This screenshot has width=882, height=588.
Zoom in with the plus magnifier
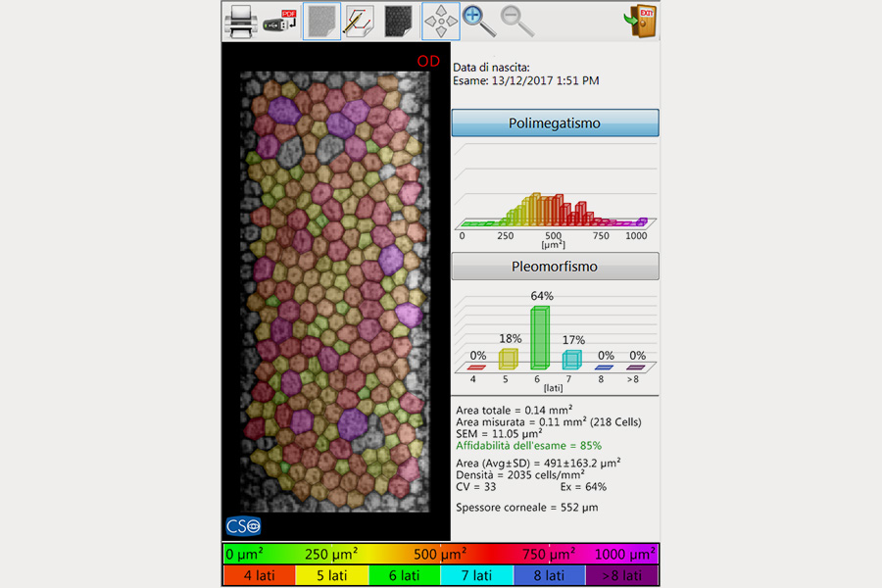(x=478, y=22)
